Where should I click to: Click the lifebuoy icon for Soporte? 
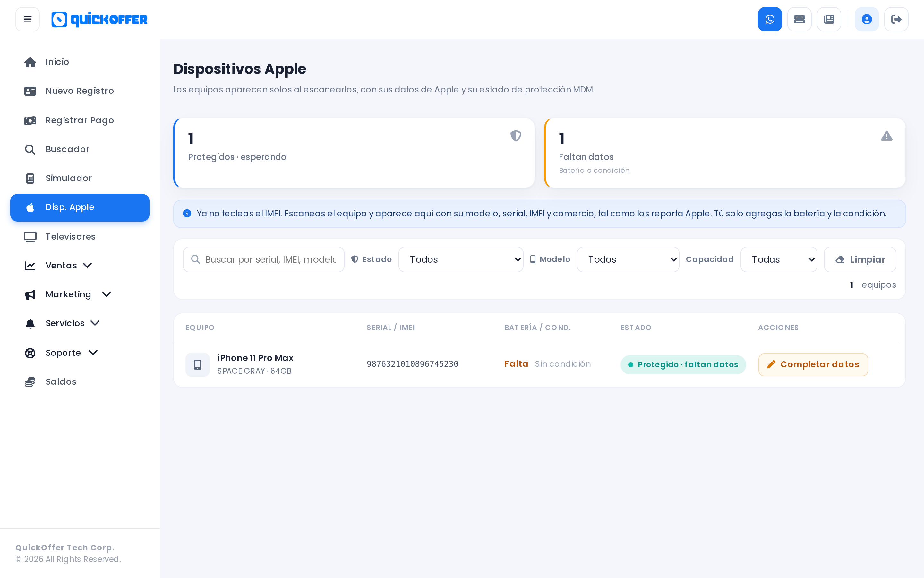(x=30, y=353)
